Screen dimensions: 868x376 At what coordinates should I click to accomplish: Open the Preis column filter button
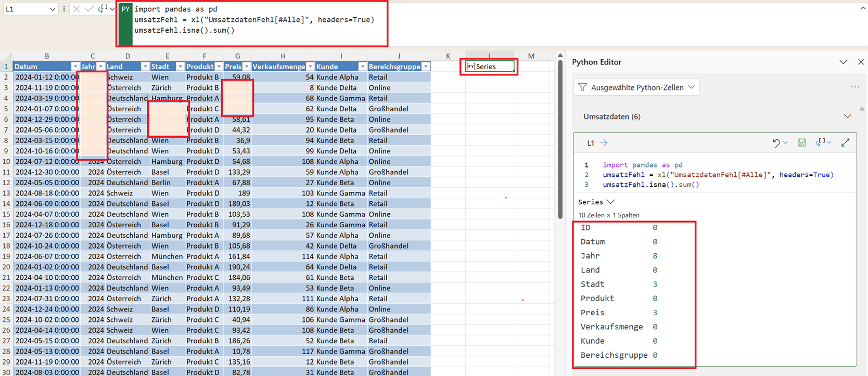pos(247,67)
